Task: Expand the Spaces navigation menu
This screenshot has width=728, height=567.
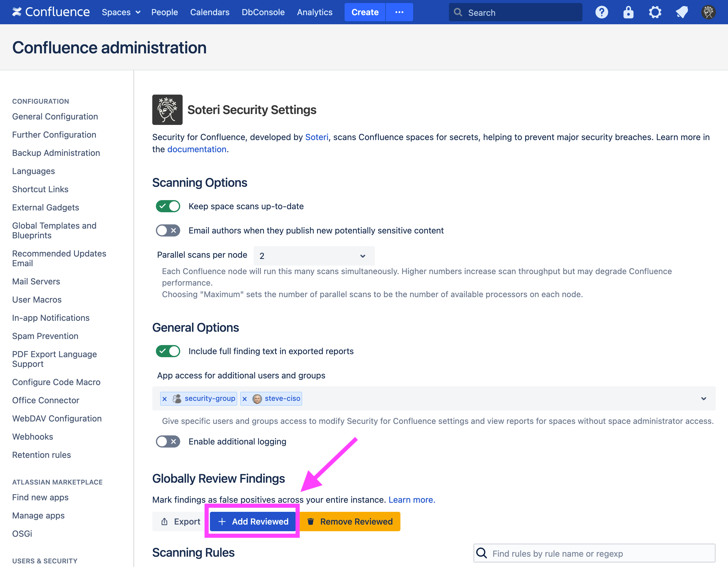Action: (121, 12)
